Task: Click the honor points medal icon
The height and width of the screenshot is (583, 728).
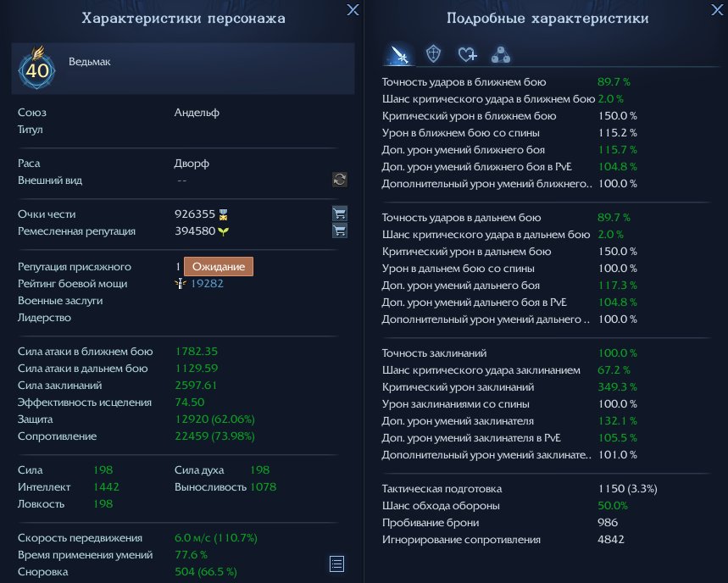Action: pyautogui.click(x=224, y=214)
